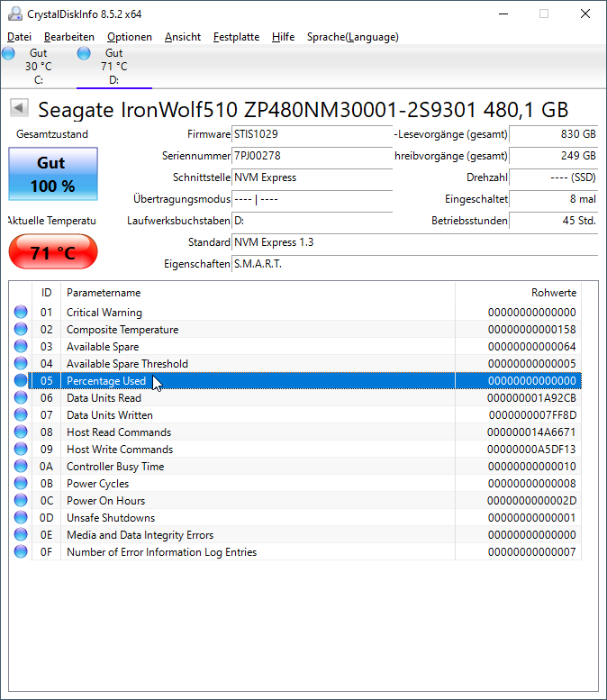Click the status orb for Data Units Read
The height and width of the screenshot is (700, 607).
[21, 397]
